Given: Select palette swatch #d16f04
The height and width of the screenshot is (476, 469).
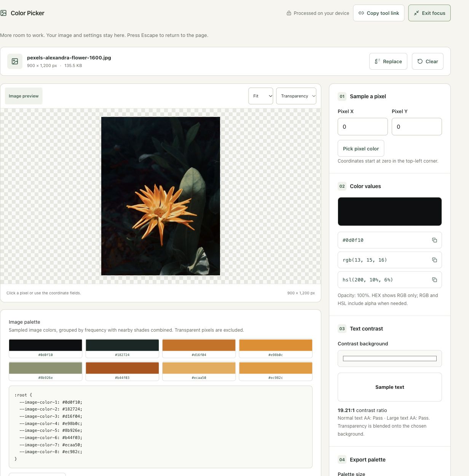Looking at the screenshot, I should [x=199, y=348].
